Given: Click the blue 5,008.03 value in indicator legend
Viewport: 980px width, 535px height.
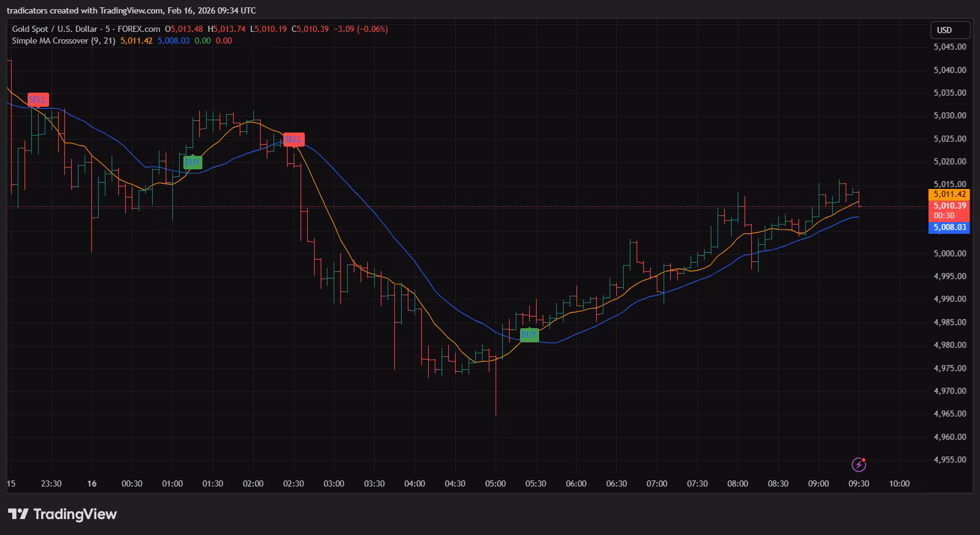Looking at the screenshot, I should [x=174, y=40].
